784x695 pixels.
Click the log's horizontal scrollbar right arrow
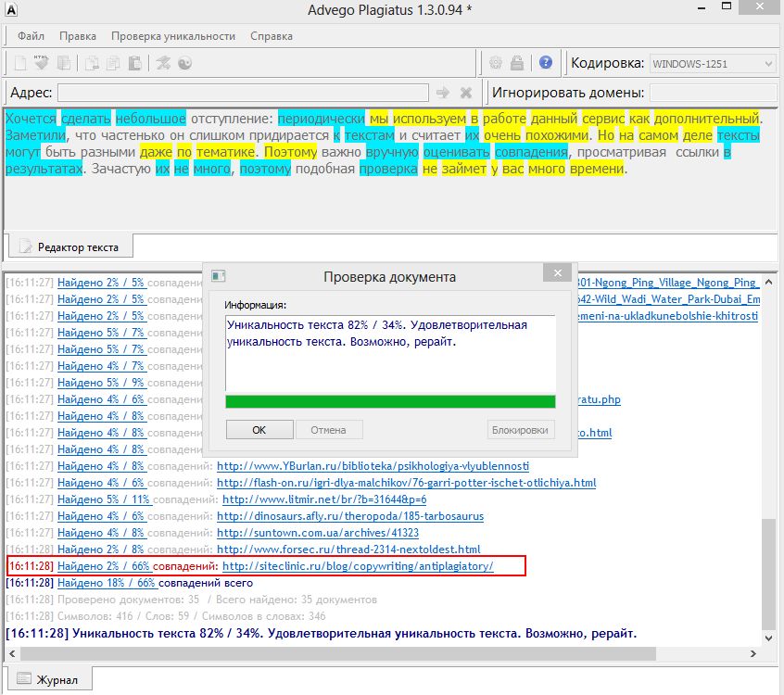(x=752, y=653)
